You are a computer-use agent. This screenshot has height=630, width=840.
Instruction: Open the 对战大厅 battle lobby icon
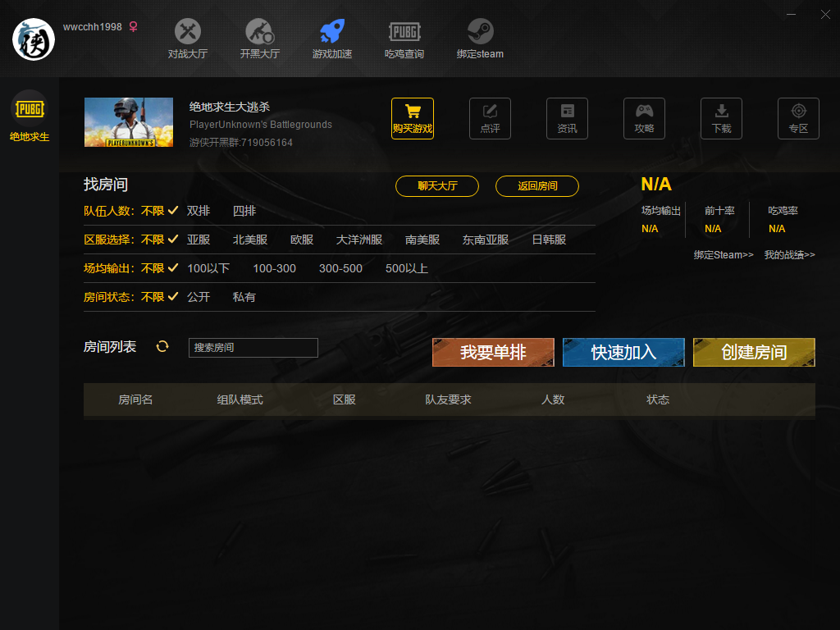pos(188,33)
